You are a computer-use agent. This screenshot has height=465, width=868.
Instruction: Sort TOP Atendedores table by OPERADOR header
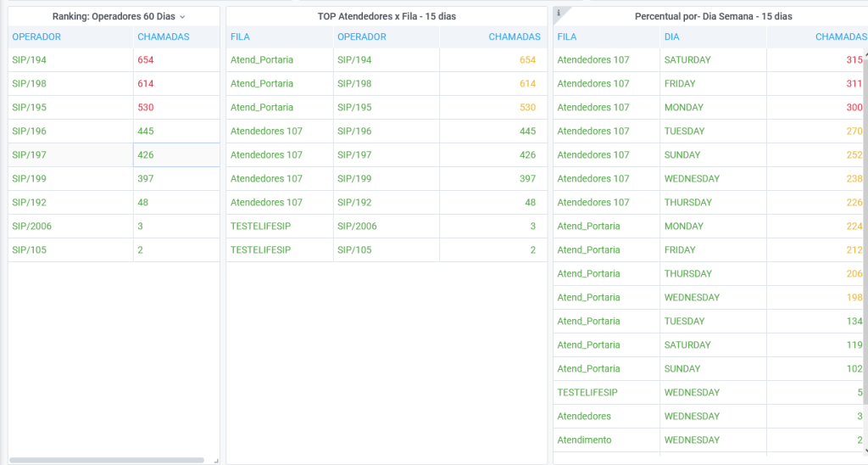coord(362,37)
